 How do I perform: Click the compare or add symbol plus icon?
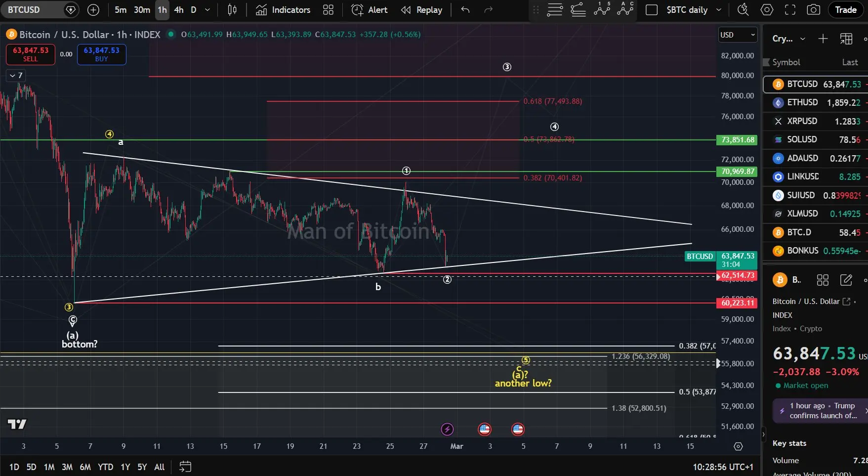[x=93, y=10]
